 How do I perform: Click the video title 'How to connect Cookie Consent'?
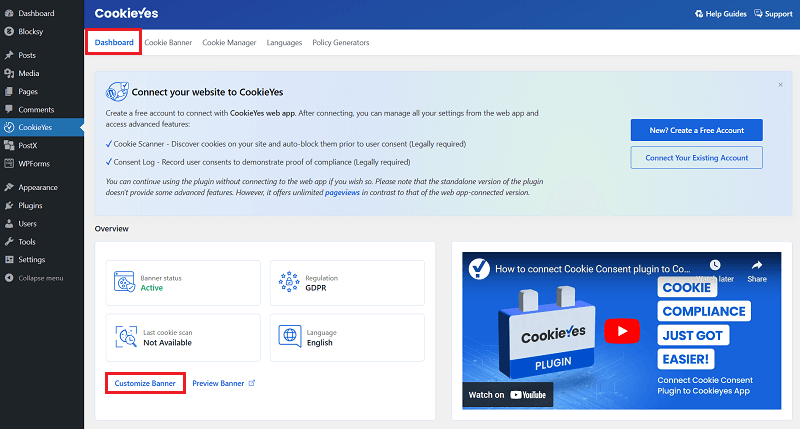[x=592, y=269]
